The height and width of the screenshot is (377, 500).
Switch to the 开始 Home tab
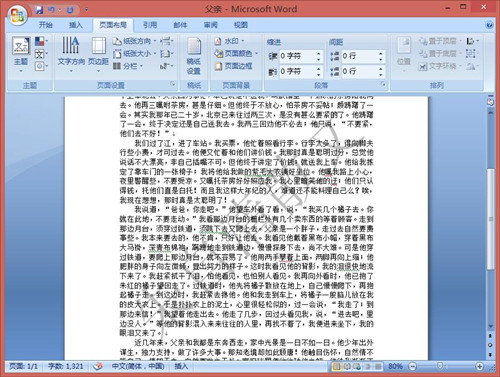point(46,25)
